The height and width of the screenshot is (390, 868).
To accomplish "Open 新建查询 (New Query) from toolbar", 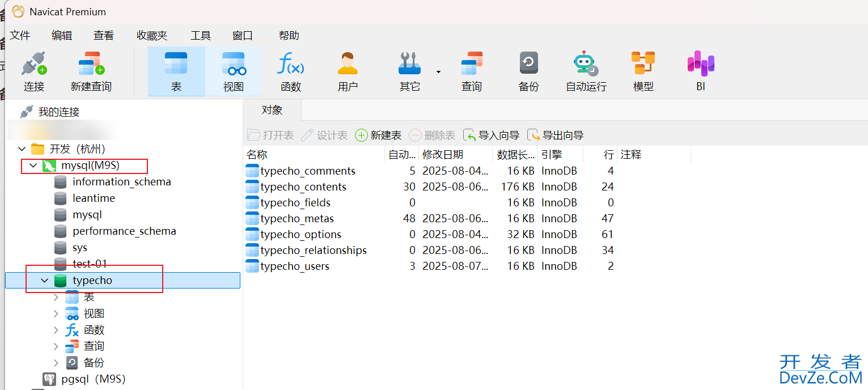I will (91, 64).
